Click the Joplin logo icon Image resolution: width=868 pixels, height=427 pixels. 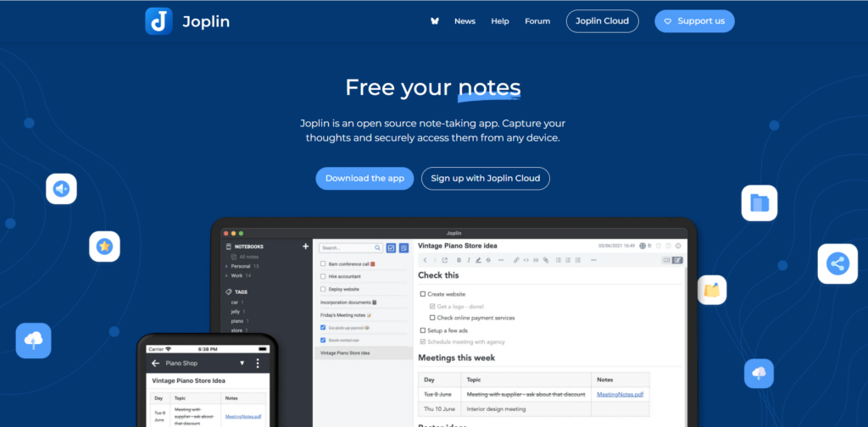tap(159, 21)
